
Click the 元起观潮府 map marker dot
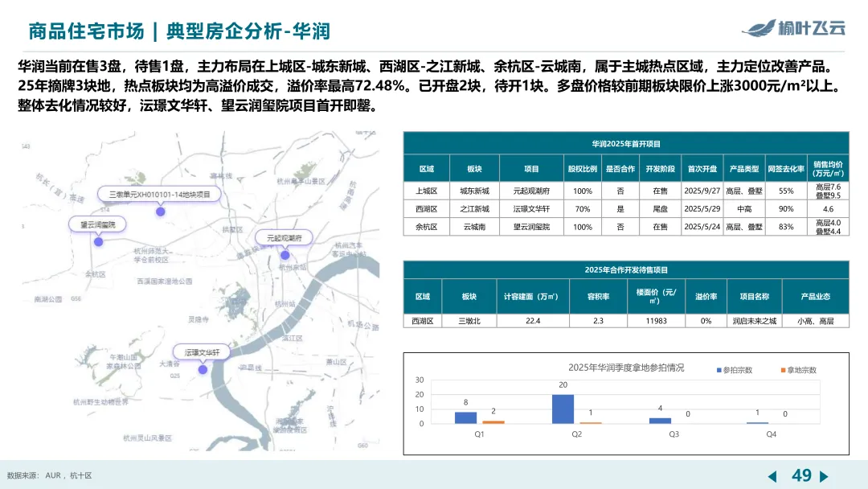(x=285, y=255)
